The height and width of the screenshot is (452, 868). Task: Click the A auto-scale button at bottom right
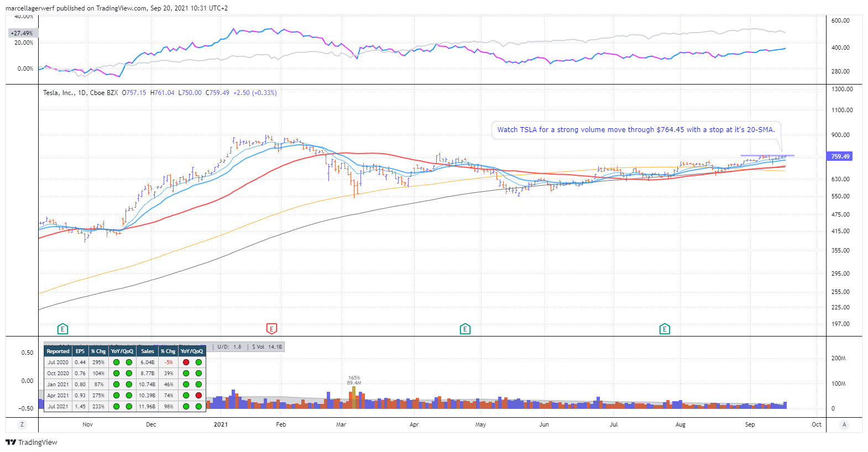tap(844, 424)
